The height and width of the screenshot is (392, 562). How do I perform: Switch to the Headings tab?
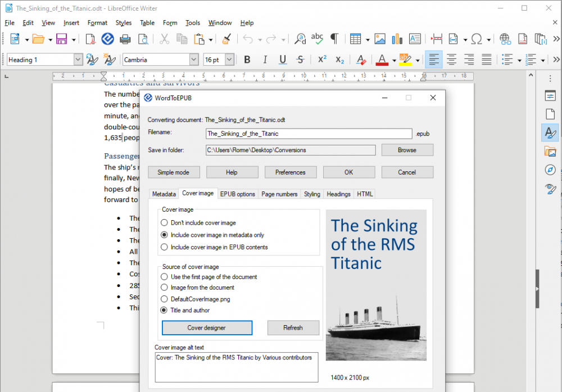tap(338, 194)
